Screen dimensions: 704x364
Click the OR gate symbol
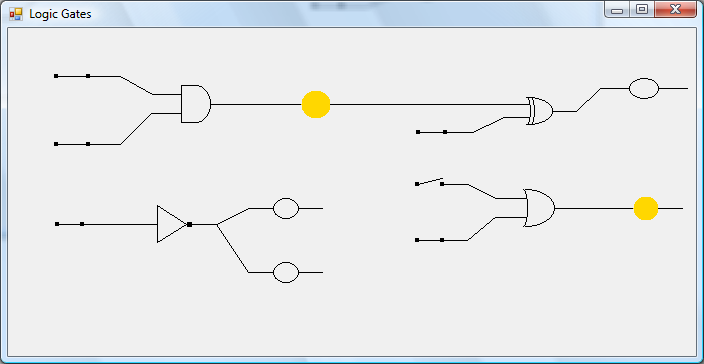coord(539,208)
